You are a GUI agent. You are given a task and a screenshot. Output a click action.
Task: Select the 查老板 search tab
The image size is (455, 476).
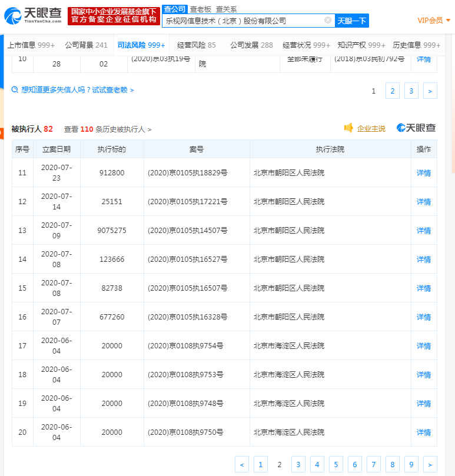pos(201,9)
